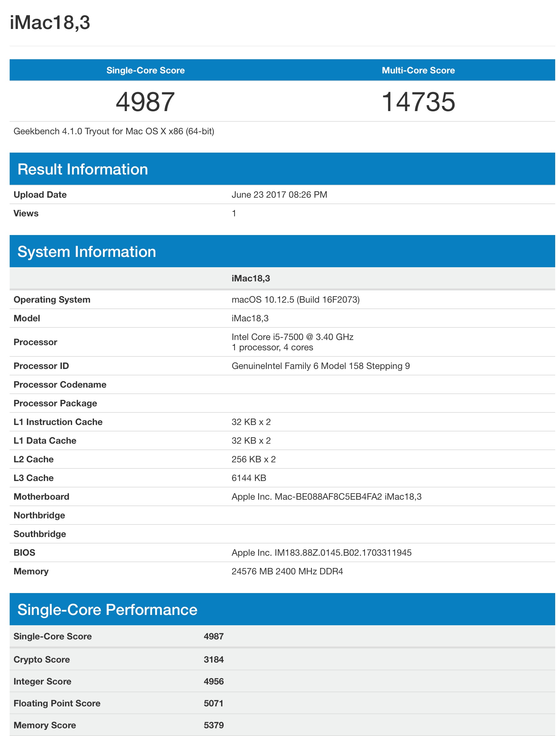Select the L1 Instruction Cache 32 KB x 2 value
This screenshot has width=560, height=736.
coord(251,422)
